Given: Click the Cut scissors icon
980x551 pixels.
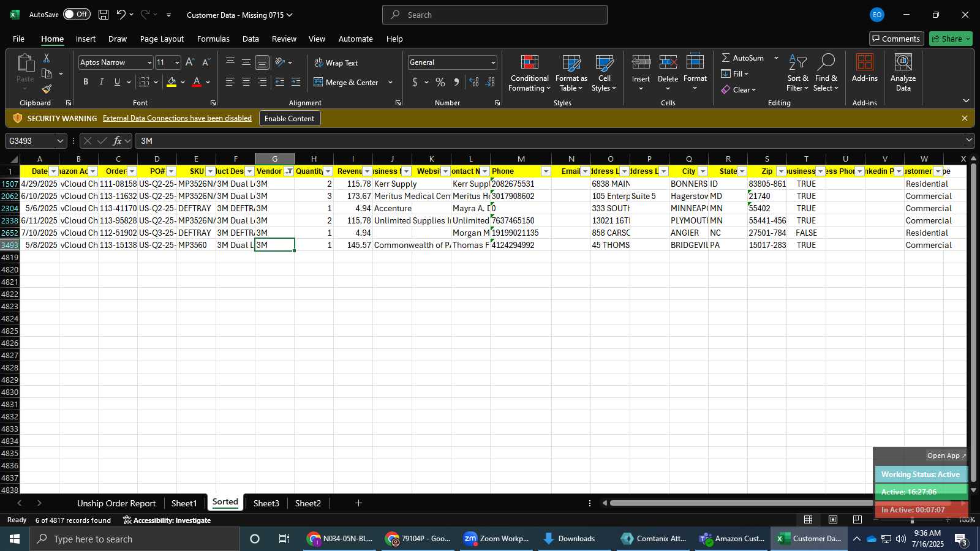Looking at the screenshot, I should [47, 58].
